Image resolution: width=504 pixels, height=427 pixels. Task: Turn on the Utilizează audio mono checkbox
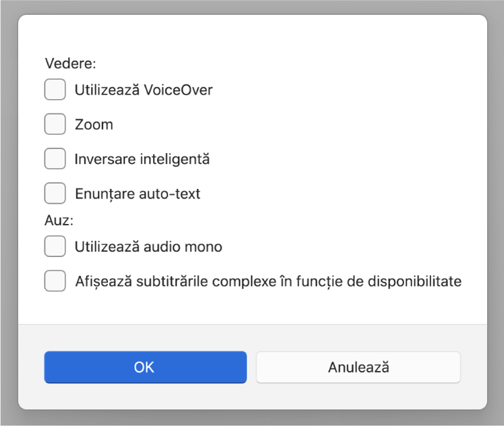[x=55, y=247]
